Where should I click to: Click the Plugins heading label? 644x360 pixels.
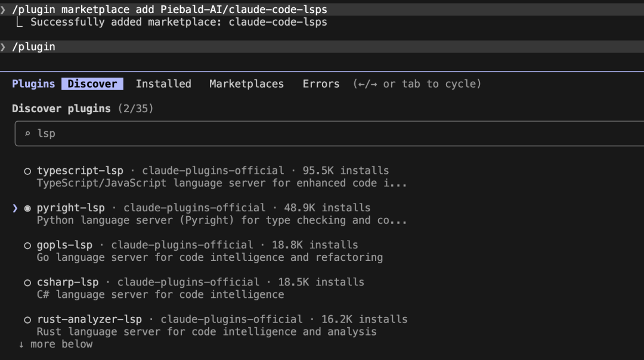pos(33,84)
